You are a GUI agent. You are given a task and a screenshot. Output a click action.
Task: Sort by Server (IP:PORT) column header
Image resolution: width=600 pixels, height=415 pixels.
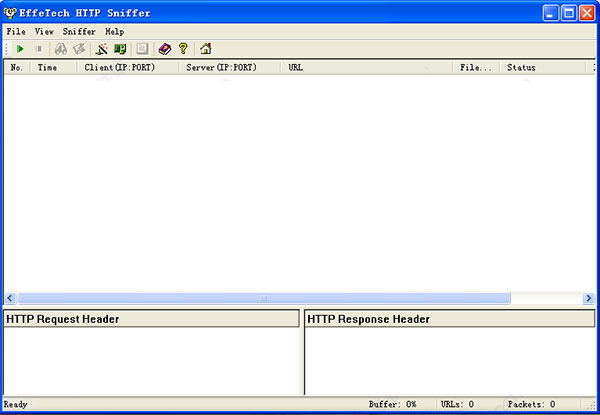coord(229,67)
